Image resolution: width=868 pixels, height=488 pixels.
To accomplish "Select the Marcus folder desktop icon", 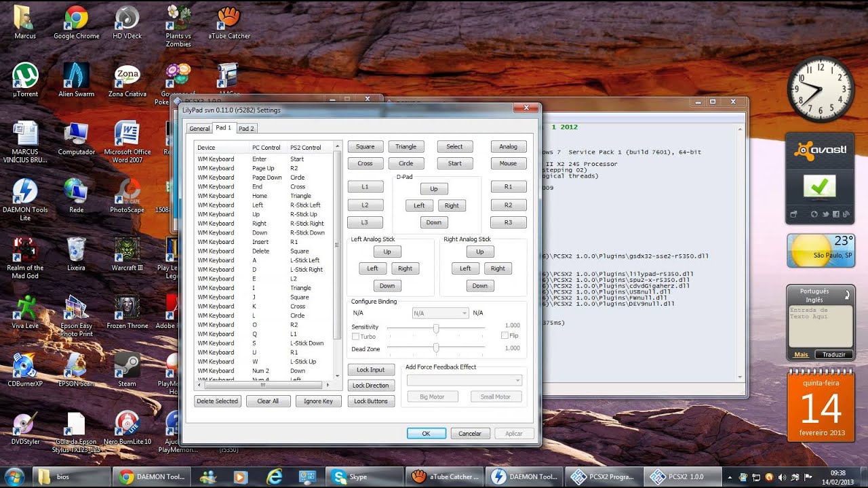I will click(26, 22).
